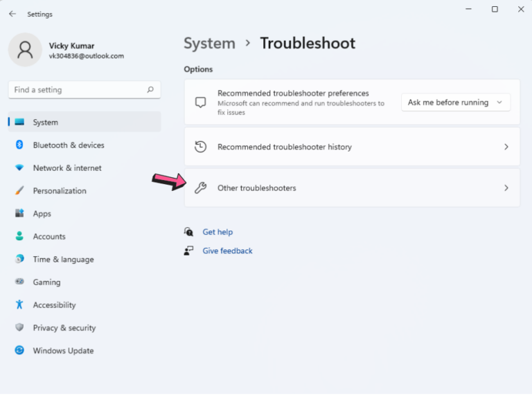Click the Windows Update icon in sidebar
The height and width of the screenshot is (398, 532).
tap(19, 350)
